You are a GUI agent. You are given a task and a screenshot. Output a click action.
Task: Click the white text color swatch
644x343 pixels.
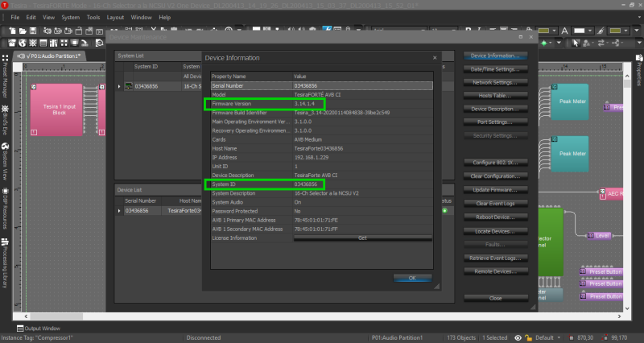[x=579, y=31]
